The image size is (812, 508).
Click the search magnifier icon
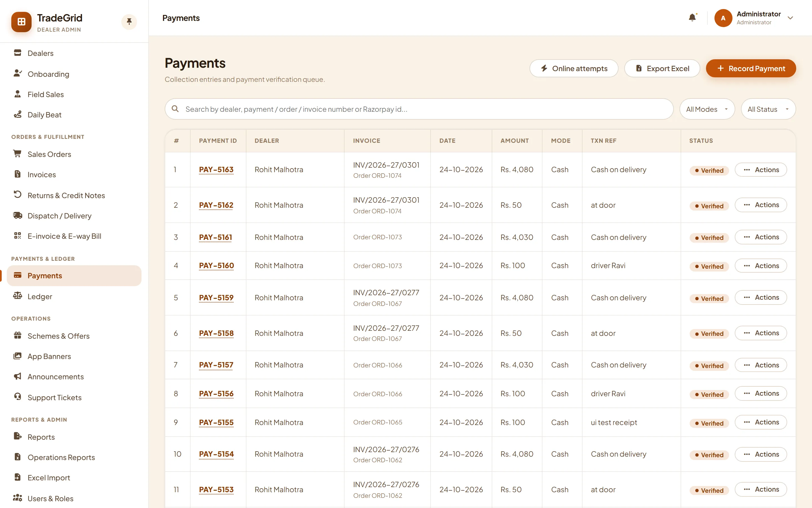pyautogui.click(x=175, y=109)
